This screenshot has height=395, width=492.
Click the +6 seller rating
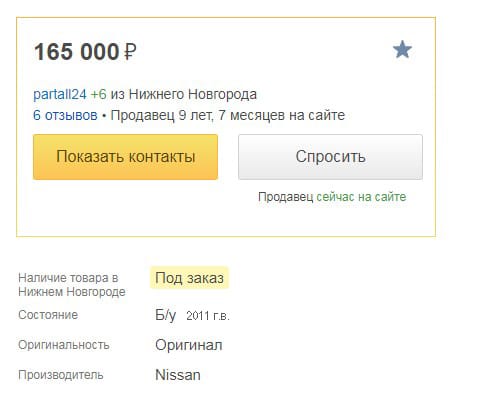pos(99,94)
